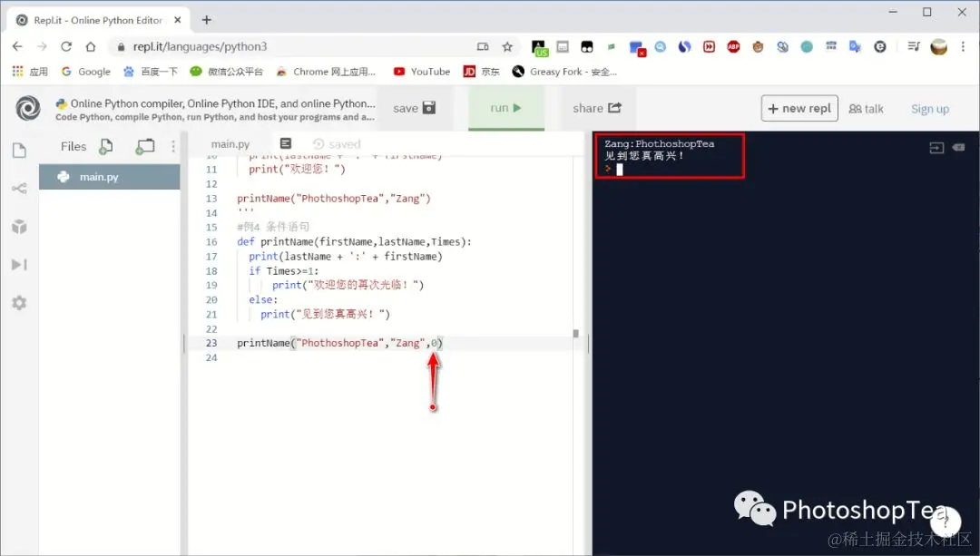Open Chrome 网上应用 bookmark
The width and height of the screenshot is (980, 556).
tap(326, 72)
